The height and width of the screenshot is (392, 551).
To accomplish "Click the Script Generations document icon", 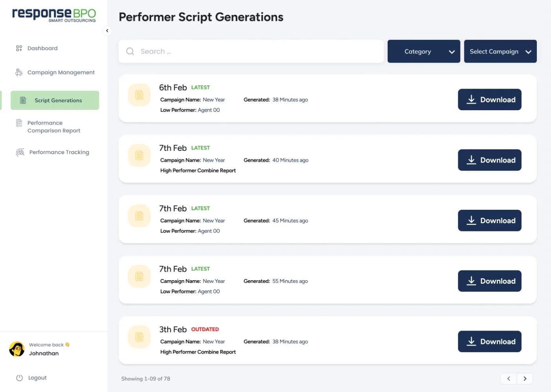I will point(23,100).
